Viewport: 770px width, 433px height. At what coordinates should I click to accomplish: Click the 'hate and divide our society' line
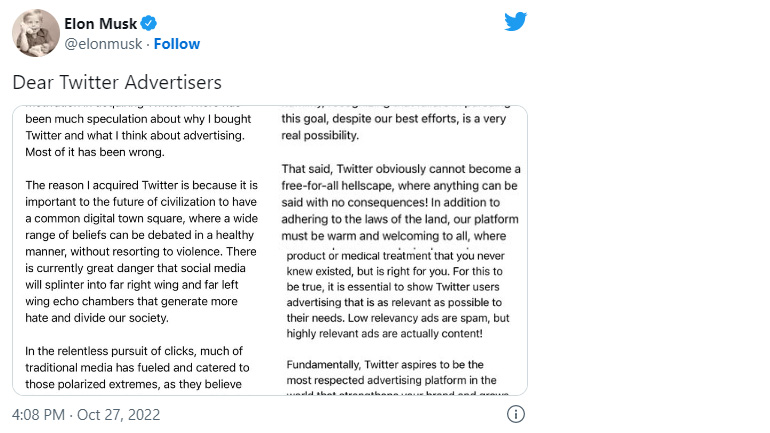[x=97, y=318]
